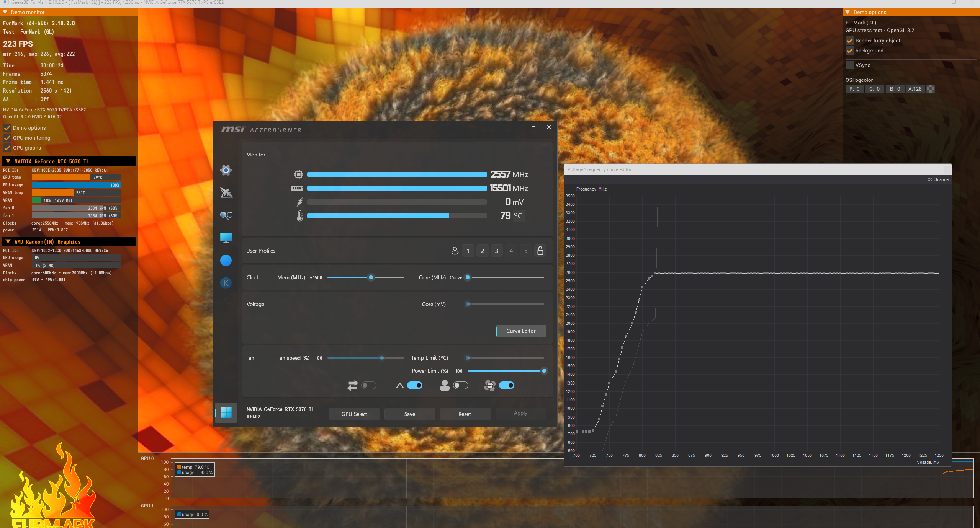
Task: Uncheck Render furry object
Action: click(849, 41)
